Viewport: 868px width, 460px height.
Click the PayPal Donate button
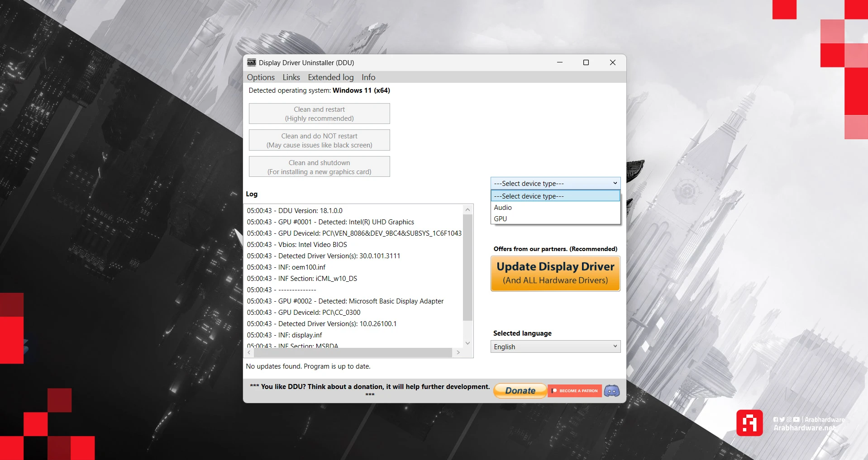click(520, 391)
